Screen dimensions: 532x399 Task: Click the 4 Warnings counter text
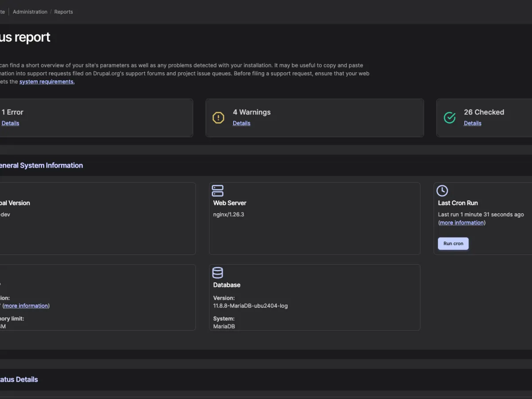click(x=252, y=112)
